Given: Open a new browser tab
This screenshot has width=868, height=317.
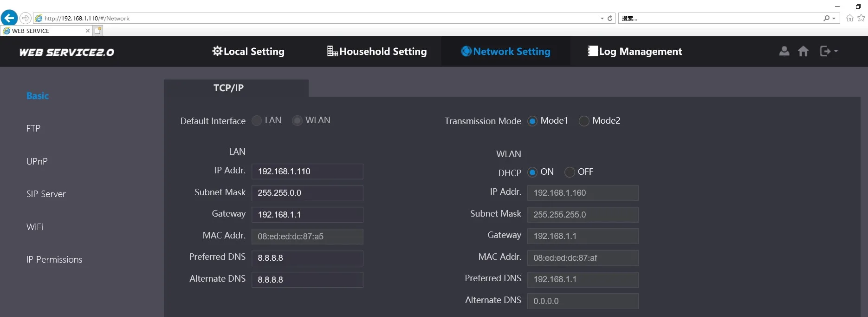Looking at the screenshot, I should (98, 31).
